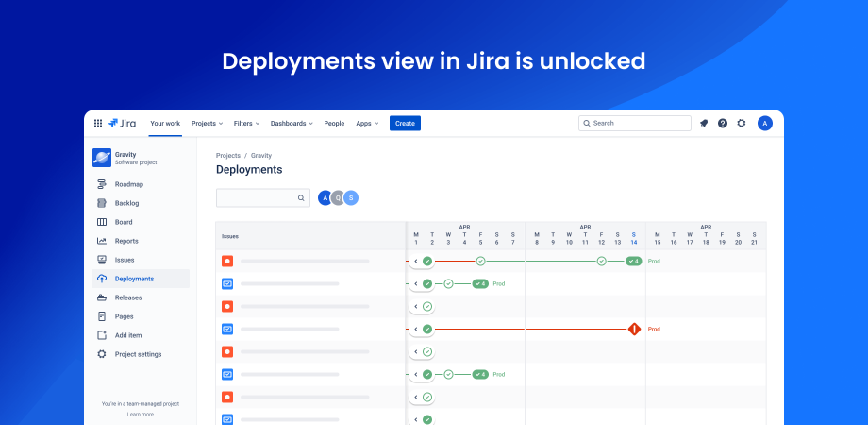Open the People menu item
Screen dimensions: 868x425
point(334,123)
